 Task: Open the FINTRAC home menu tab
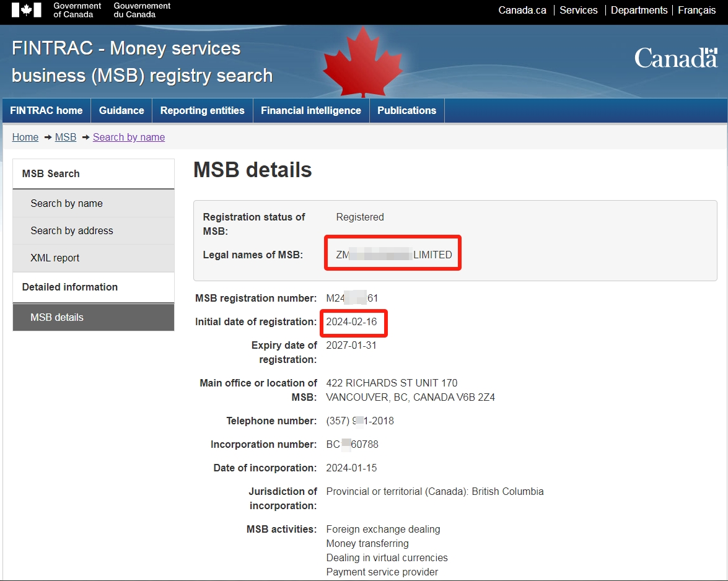[46, 110]
